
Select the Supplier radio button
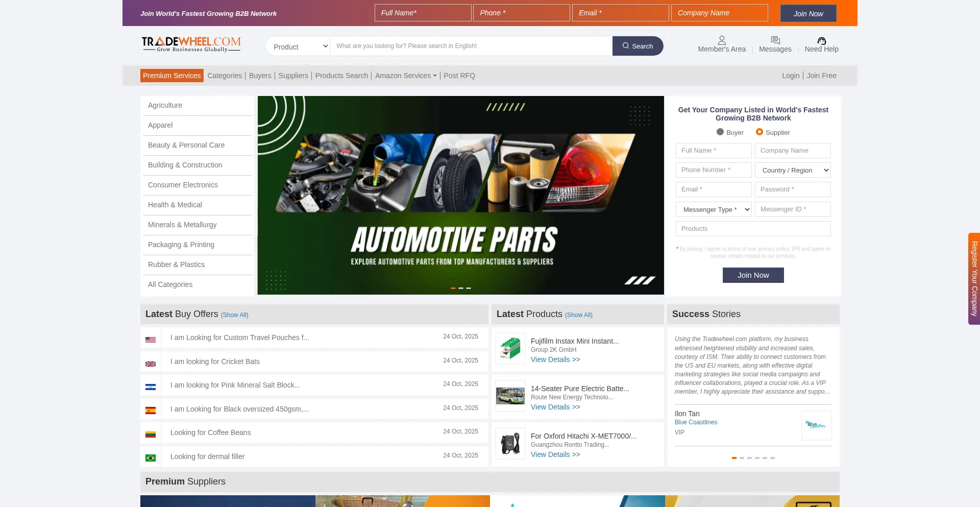click(759, 132)
